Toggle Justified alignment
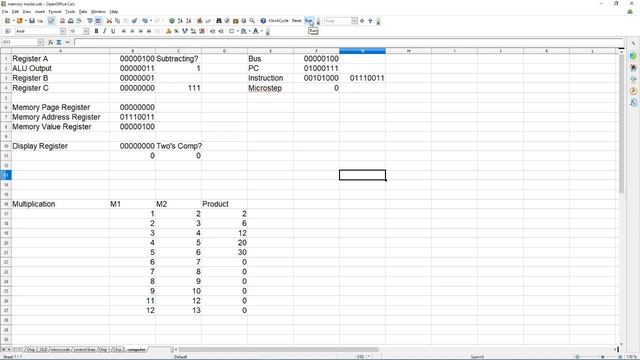The image size is (640, 360). pyautogui.click(x=149, y=31)
